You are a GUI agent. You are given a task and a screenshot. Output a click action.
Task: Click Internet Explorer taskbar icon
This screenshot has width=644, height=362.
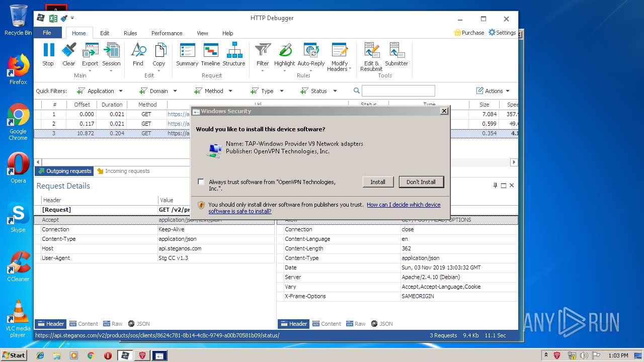tap(40, 355)
